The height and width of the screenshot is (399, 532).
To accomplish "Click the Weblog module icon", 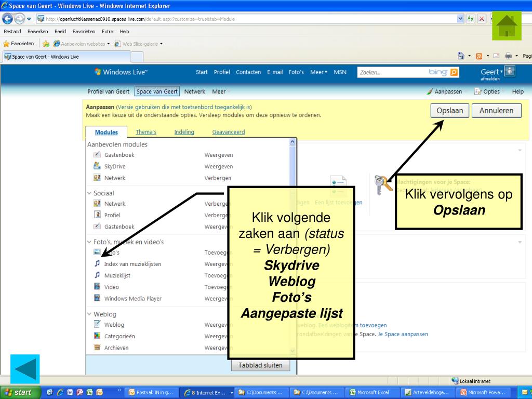I will tap(97, 324).
